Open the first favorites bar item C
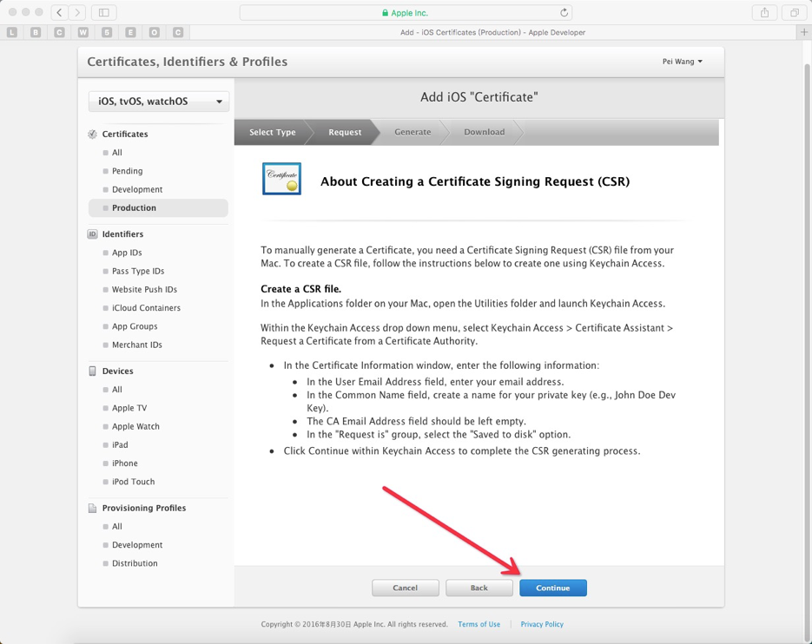812x644 pixels. pos(60,32)
